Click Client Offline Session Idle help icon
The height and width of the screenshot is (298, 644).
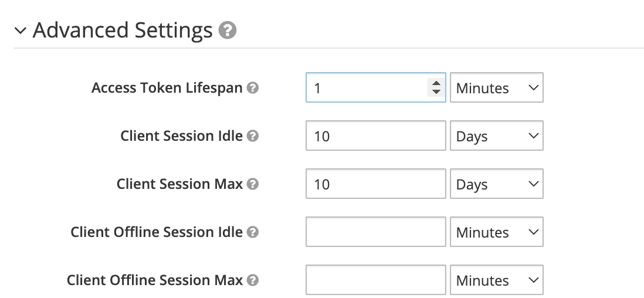(253, 232)
